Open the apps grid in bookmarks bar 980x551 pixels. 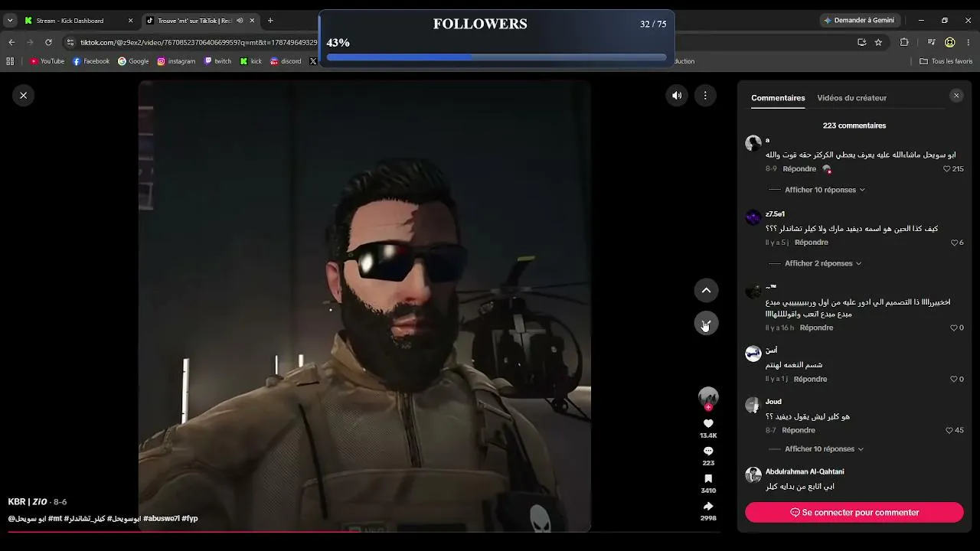(10, 61)
